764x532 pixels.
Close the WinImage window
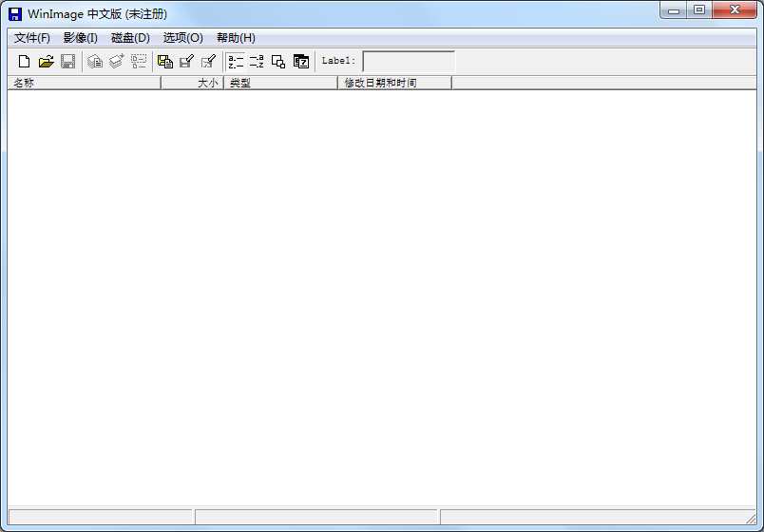(x=735, y=9)
